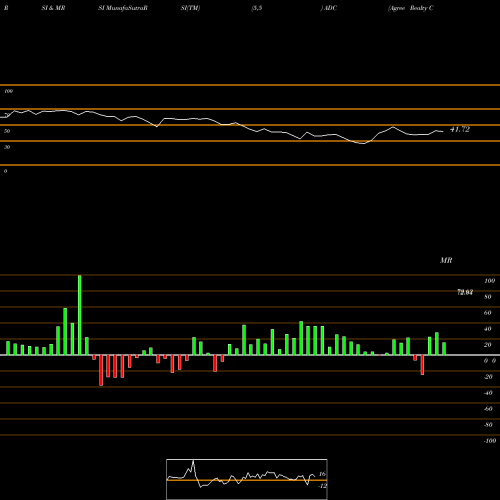Click the RSI line's lowest dip point

coord(363,144)
